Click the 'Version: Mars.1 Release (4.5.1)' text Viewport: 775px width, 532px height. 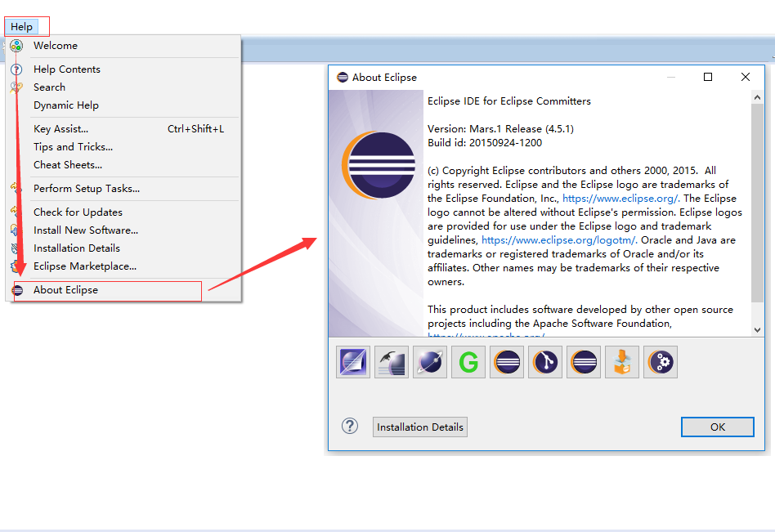[500, 129]
